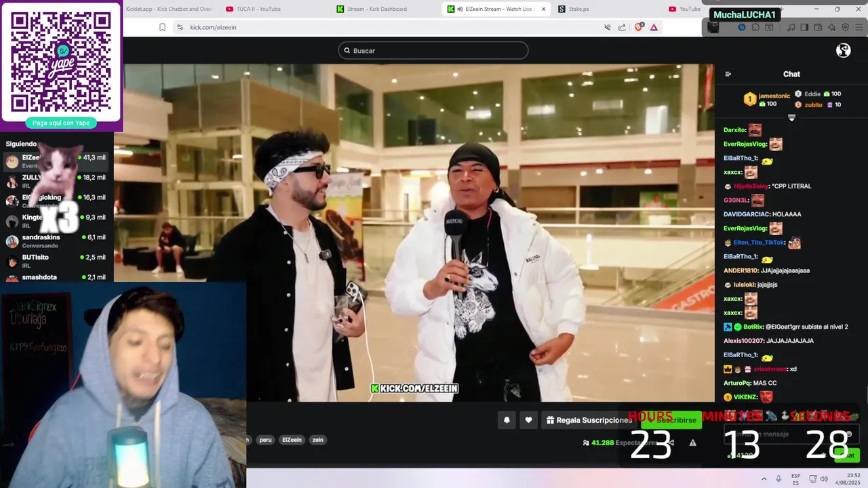Open the Brave VPN icon
This screenshot has width=868, height=488.
[x=845, y=27]
